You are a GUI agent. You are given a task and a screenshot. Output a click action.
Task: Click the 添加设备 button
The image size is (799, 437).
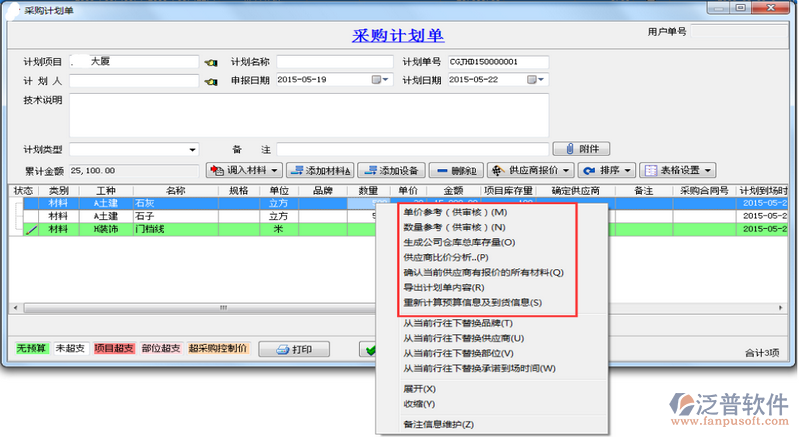click(391, 170)
